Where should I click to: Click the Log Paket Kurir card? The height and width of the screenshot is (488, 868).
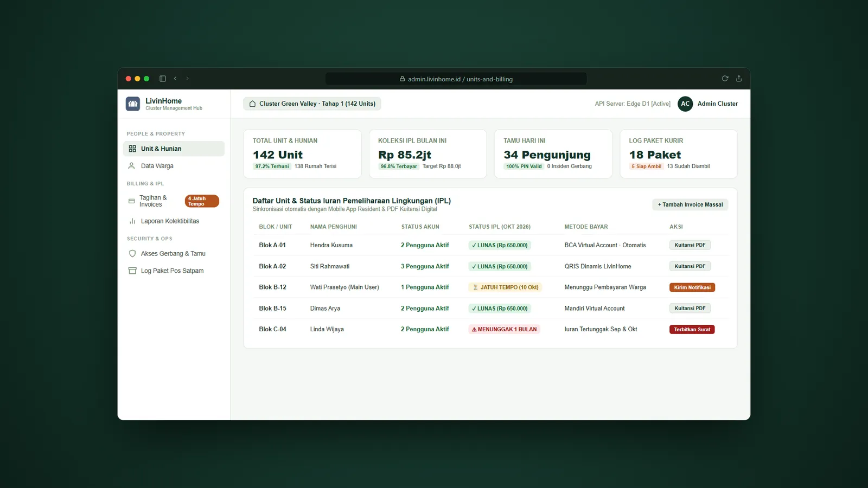[x=679, y=153]
